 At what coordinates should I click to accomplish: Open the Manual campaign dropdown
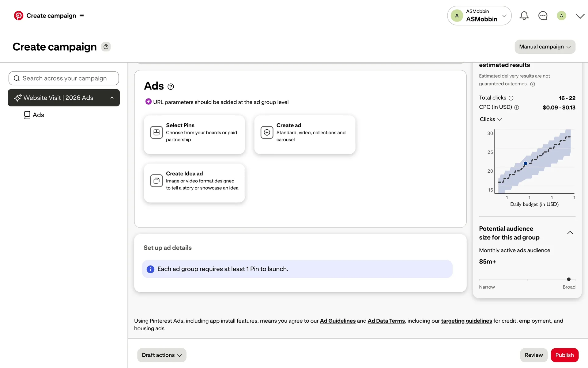545,47
